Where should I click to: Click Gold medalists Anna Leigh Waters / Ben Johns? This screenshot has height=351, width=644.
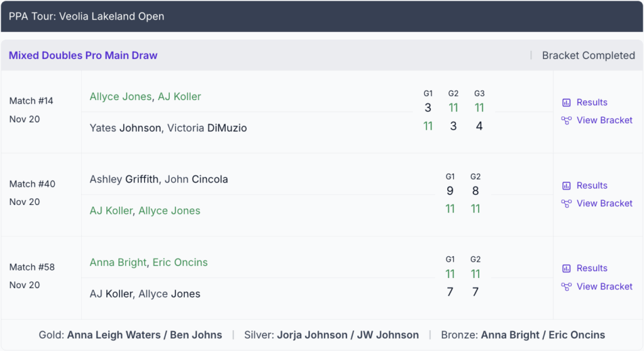pyautogui.click(x=144, y=335)
